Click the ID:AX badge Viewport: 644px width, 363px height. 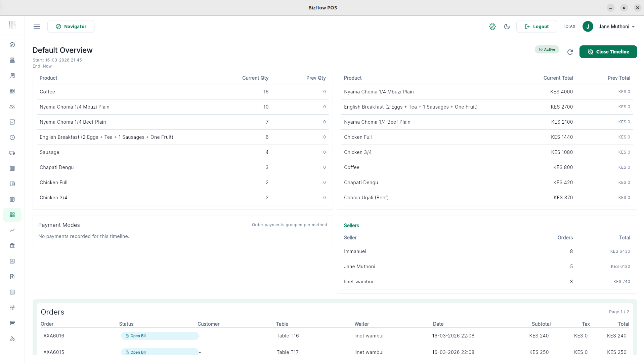569,27
